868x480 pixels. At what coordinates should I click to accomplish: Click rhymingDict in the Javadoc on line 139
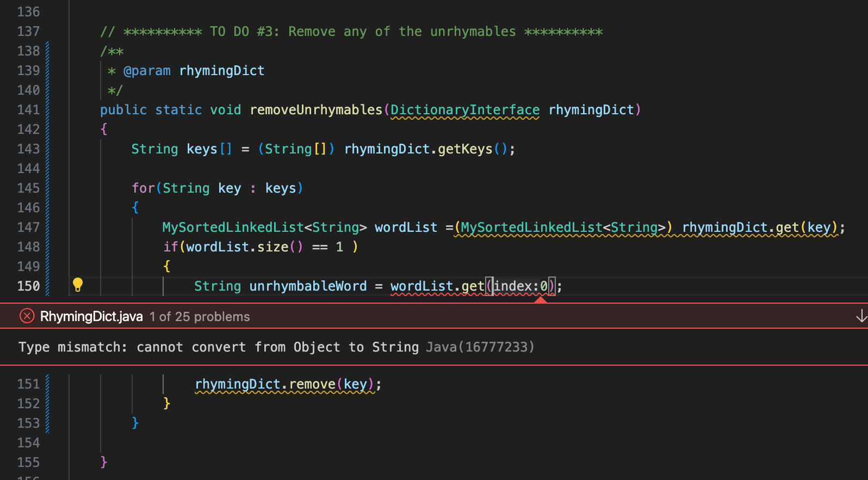click(222, 71)
